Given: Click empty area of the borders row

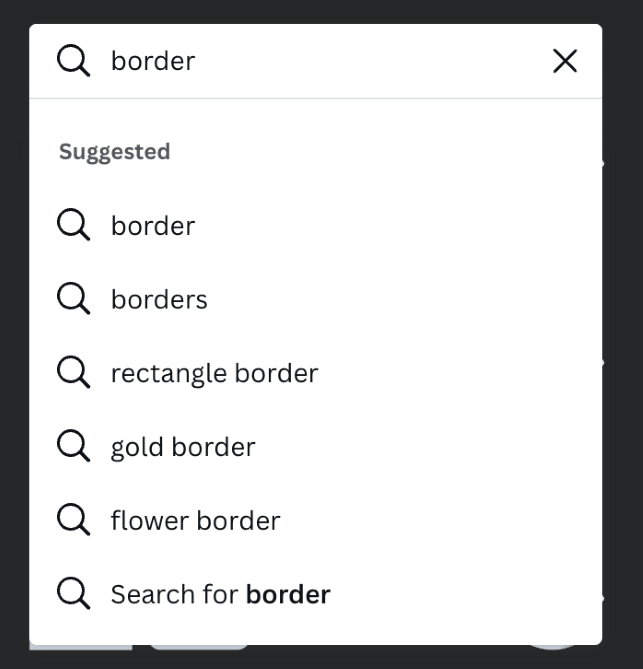Looking at the screenshot, I should [x=401, y=299].
